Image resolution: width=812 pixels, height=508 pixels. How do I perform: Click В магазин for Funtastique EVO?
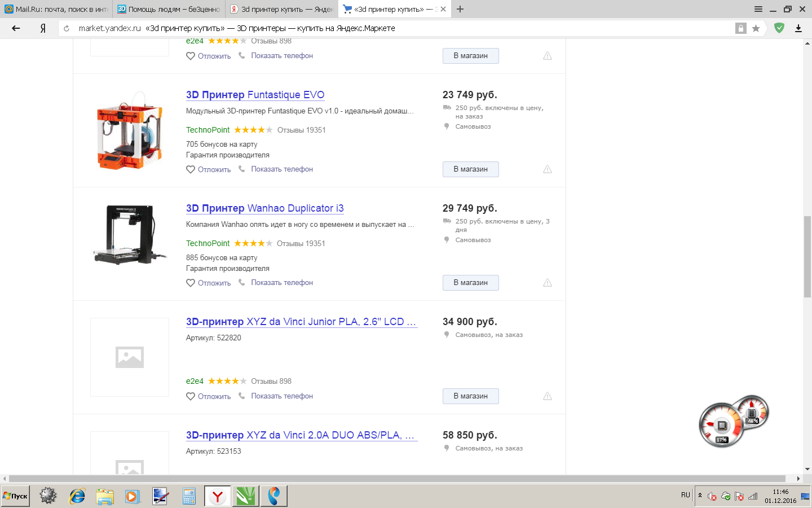pyautogui.click(x=471, y=169)
